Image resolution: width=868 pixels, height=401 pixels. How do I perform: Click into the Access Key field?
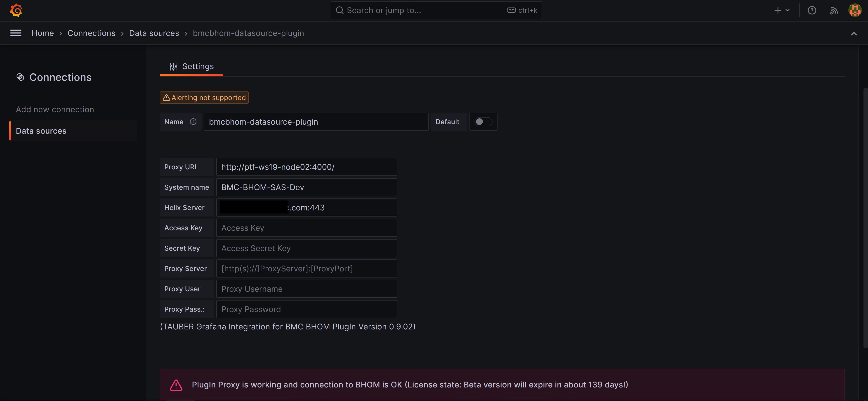point(307,228)
